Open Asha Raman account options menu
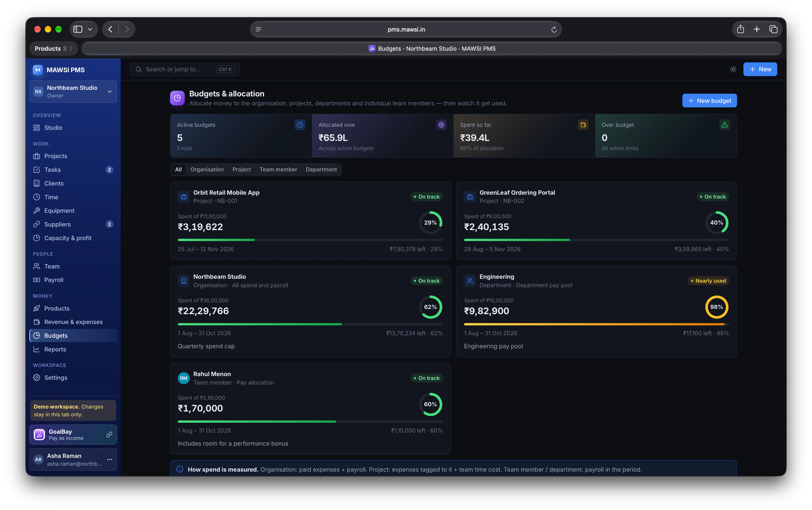 point(110,460)
